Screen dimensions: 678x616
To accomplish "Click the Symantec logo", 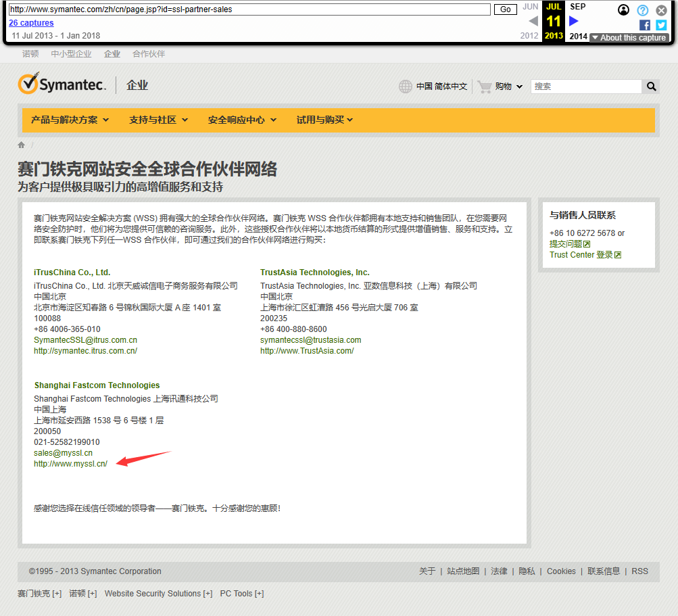I will pos(62,83).
